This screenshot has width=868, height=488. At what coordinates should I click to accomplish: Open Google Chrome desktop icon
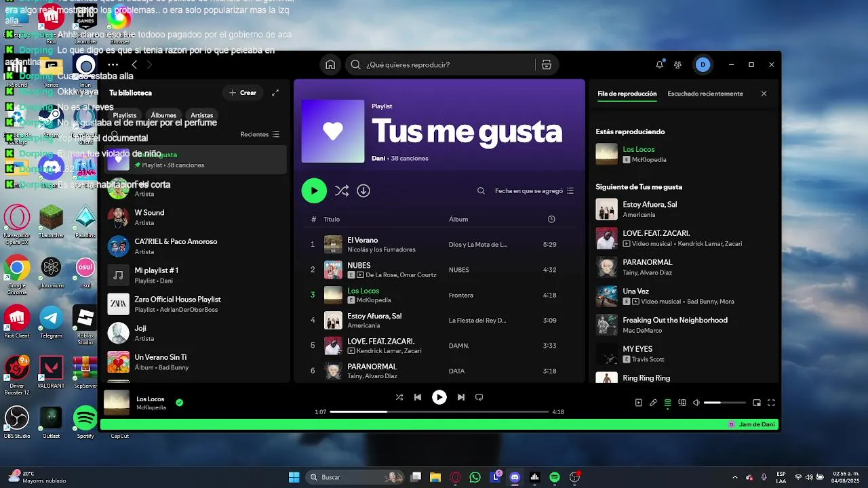(x=17, y=272)
